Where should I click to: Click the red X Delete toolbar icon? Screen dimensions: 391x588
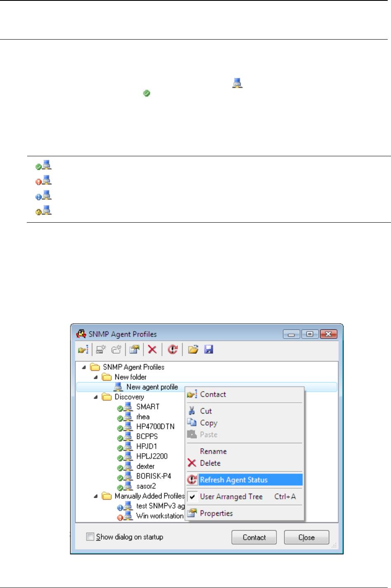click(x=152, y=350)
